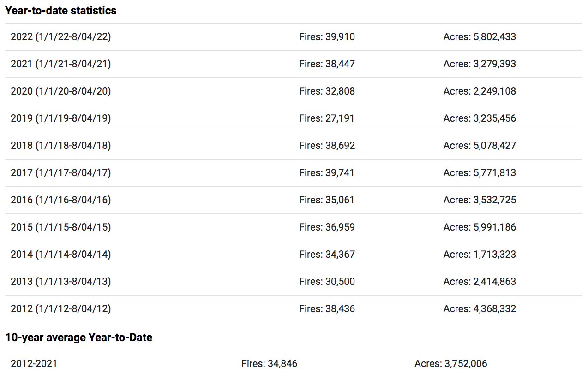The height and width of the screenshot is (379, 588).
Task: Click 'Acres: 4,368,332' value
Action: [x=480, y=309]
